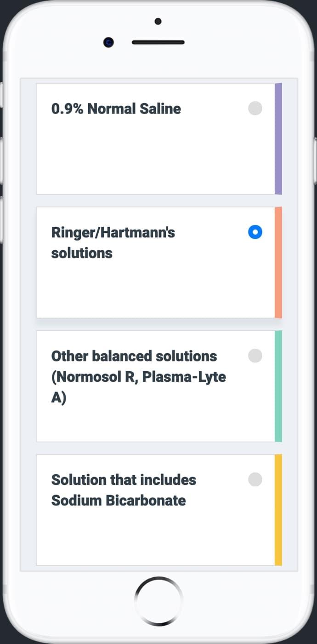
Task: Tap the front camera lens icon
Action: pyautogui.click(x=108, y=42)
